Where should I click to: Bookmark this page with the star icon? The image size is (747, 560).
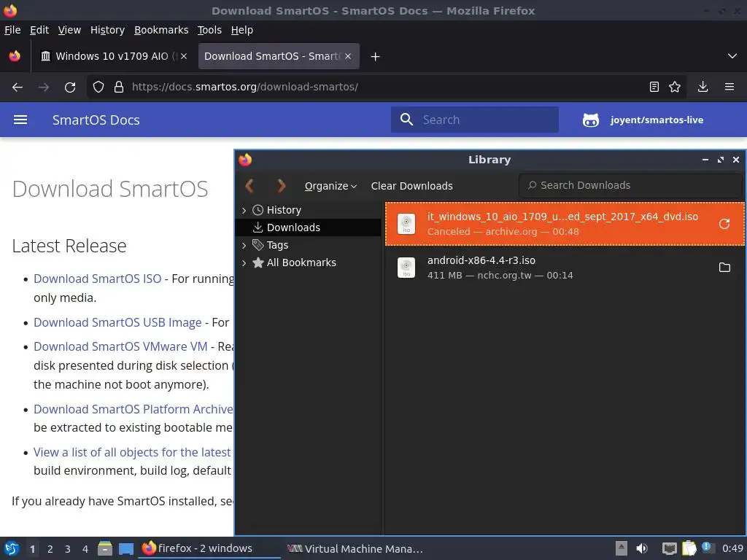(675, 87)
